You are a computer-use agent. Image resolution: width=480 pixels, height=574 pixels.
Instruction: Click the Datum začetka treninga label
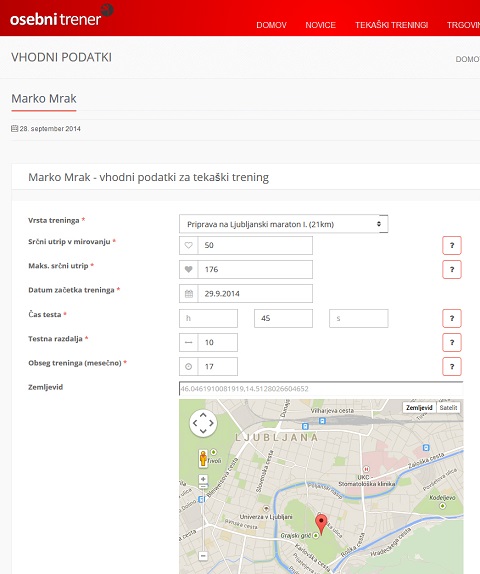(71, 290)
